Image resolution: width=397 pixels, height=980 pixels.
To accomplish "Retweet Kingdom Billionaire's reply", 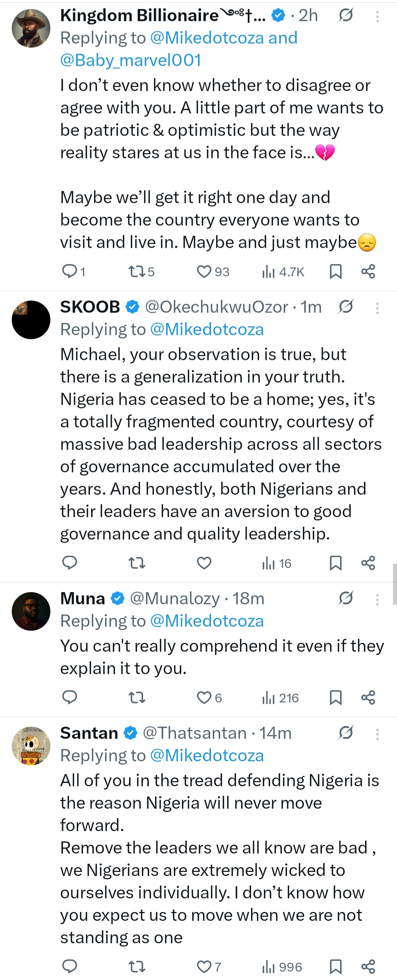I will tap(137, 271).
